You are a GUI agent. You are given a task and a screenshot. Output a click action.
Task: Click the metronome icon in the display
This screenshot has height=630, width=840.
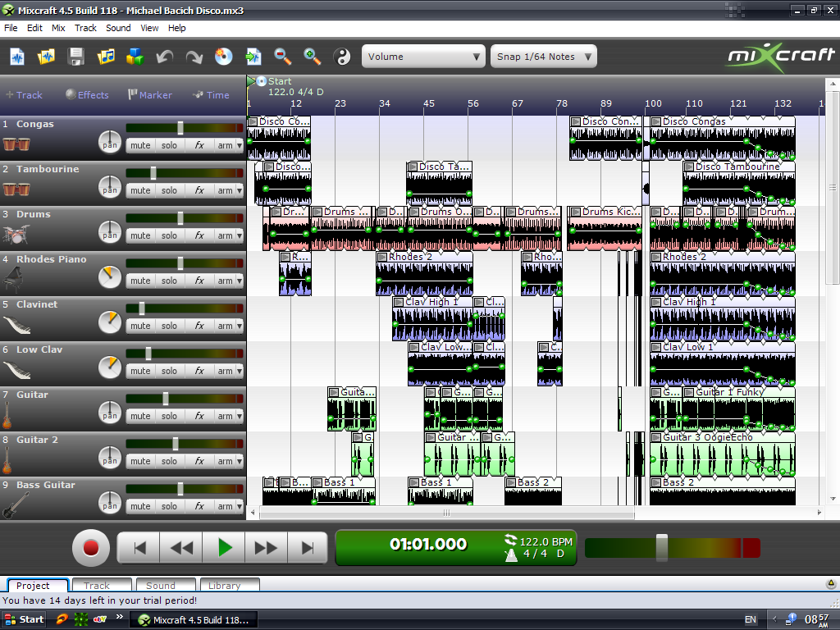click(x=511, y=555)
